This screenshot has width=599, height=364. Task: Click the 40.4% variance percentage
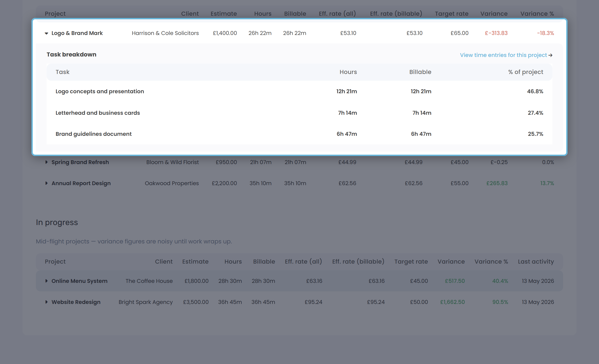(500, 281)
